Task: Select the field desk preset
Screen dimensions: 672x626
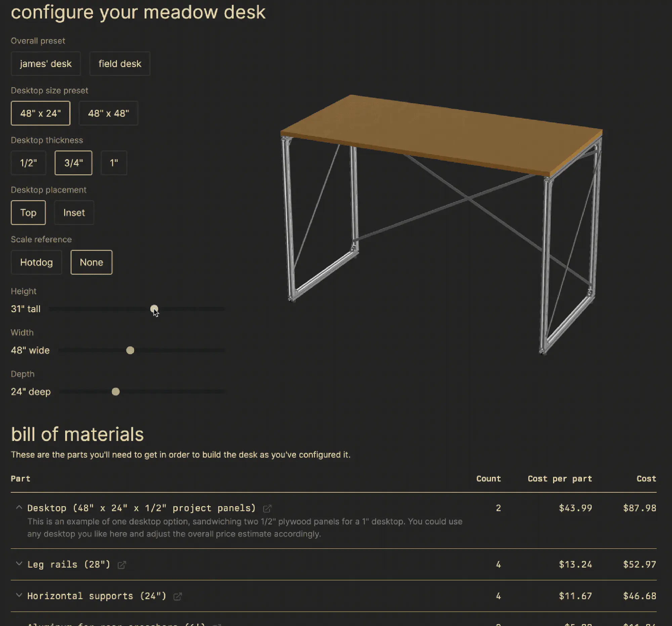Action: 120,63
